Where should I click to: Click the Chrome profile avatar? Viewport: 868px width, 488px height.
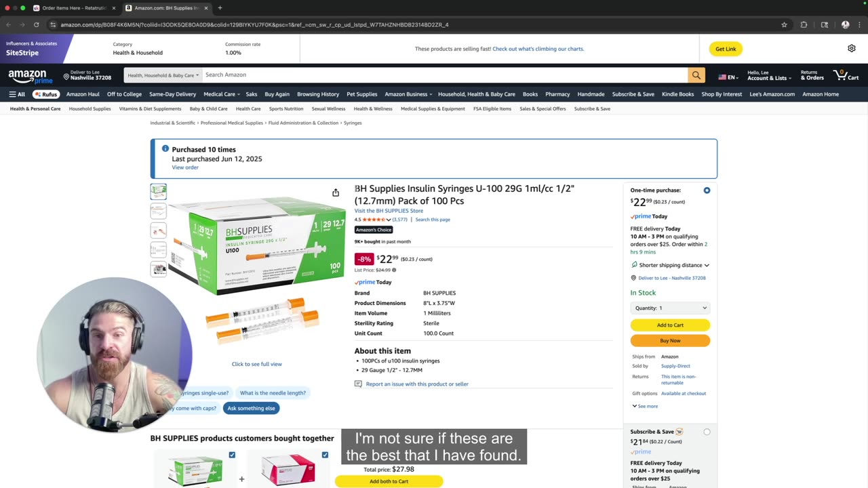click(x=845, y=24)
